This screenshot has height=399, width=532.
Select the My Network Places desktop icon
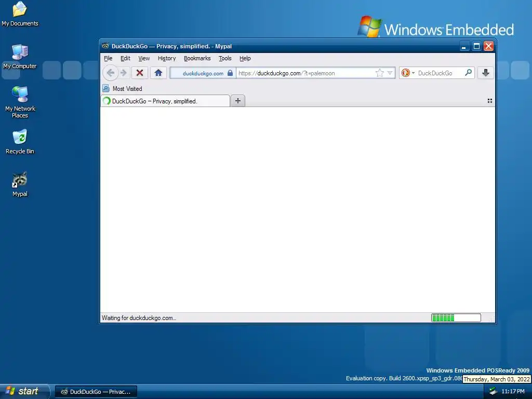(20, 102)
